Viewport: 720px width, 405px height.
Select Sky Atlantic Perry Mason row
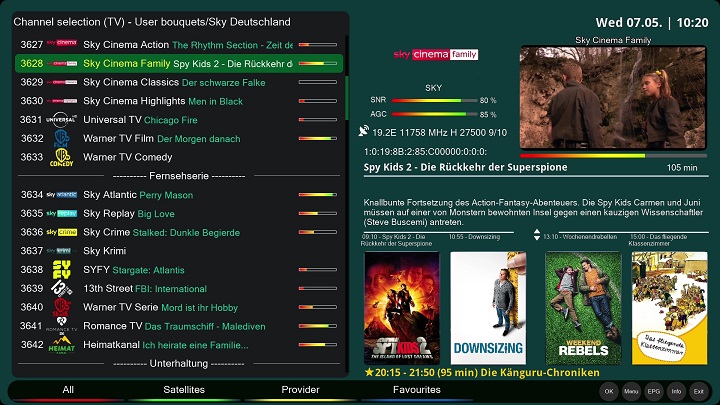pos(179,195)
